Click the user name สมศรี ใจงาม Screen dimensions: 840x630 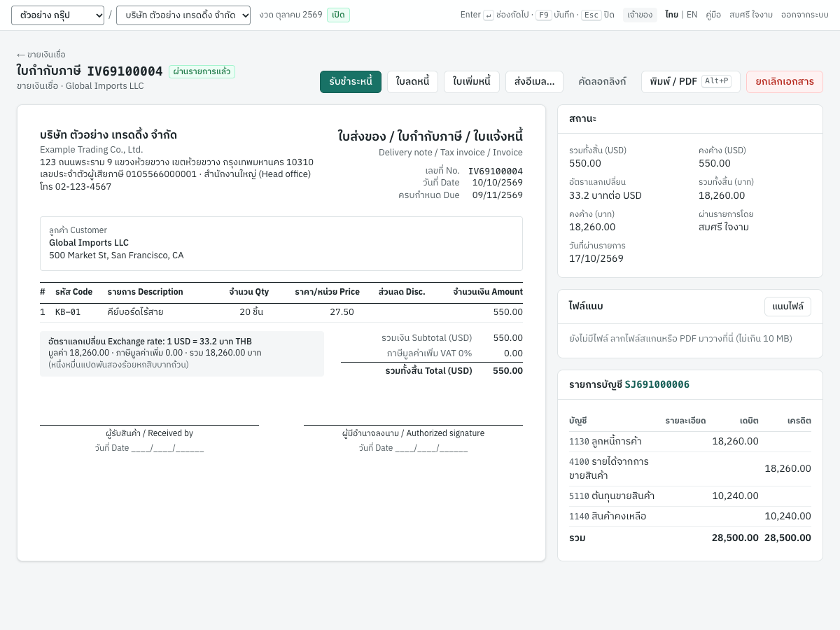751,15
